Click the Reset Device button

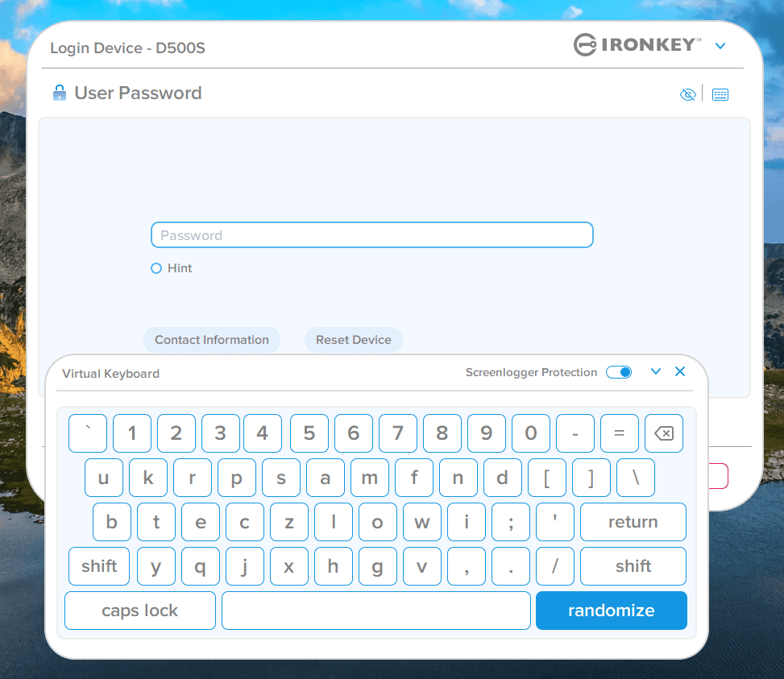(354, 340)
